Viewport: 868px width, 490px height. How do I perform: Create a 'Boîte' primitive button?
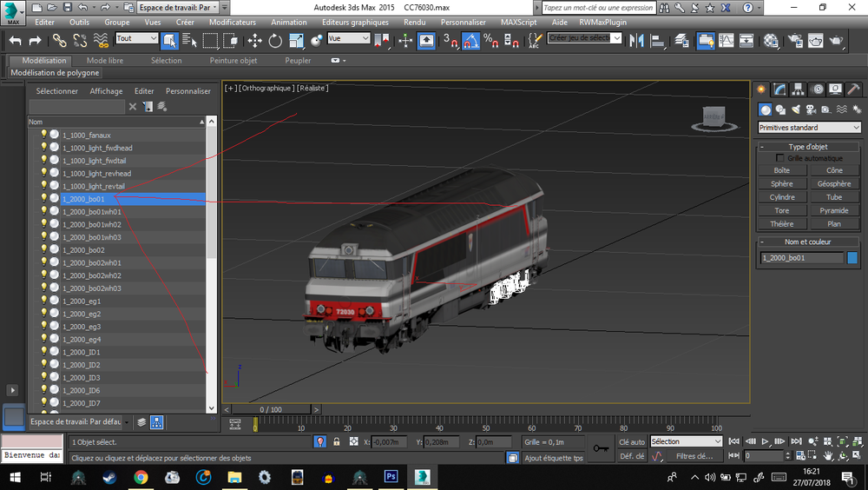click(782, 170)
